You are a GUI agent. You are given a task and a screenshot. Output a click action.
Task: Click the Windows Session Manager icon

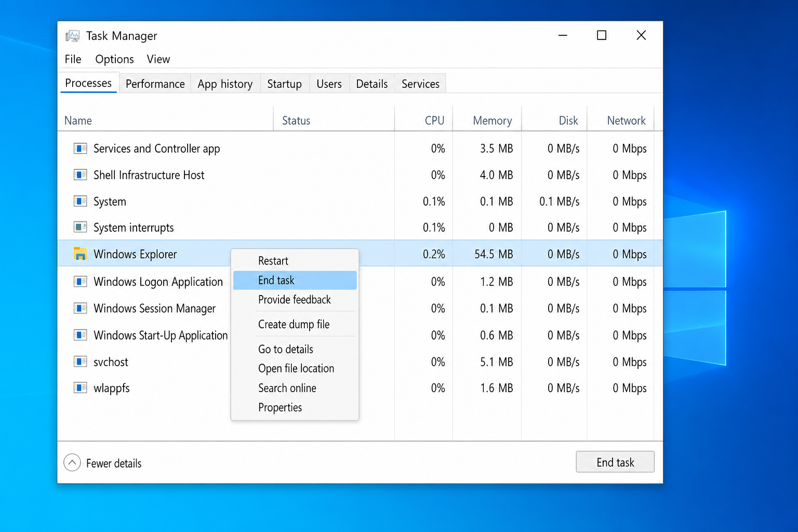(80, 308)
